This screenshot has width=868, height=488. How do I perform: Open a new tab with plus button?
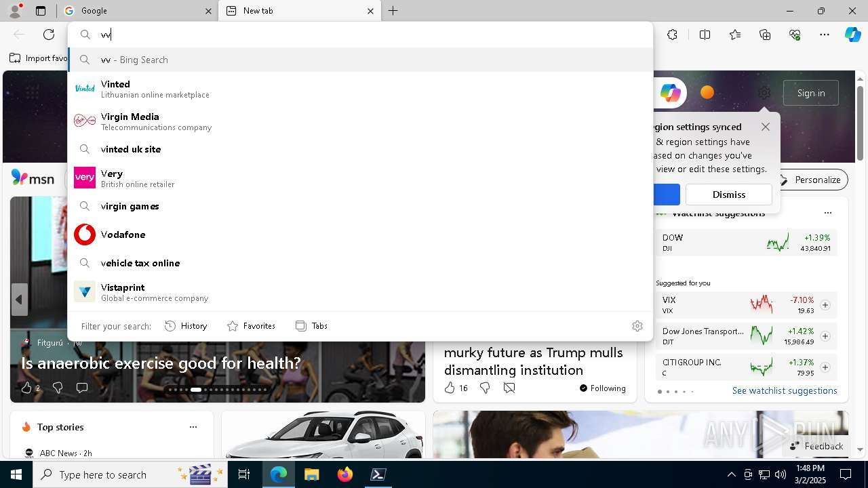(393, 11)
